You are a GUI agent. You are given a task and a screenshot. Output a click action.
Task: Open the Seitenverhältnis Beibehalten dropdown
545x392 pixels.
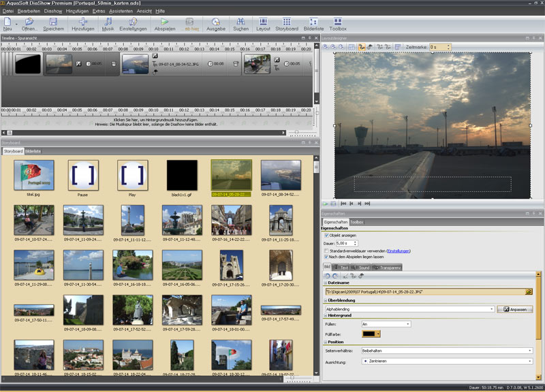point(530,350)
